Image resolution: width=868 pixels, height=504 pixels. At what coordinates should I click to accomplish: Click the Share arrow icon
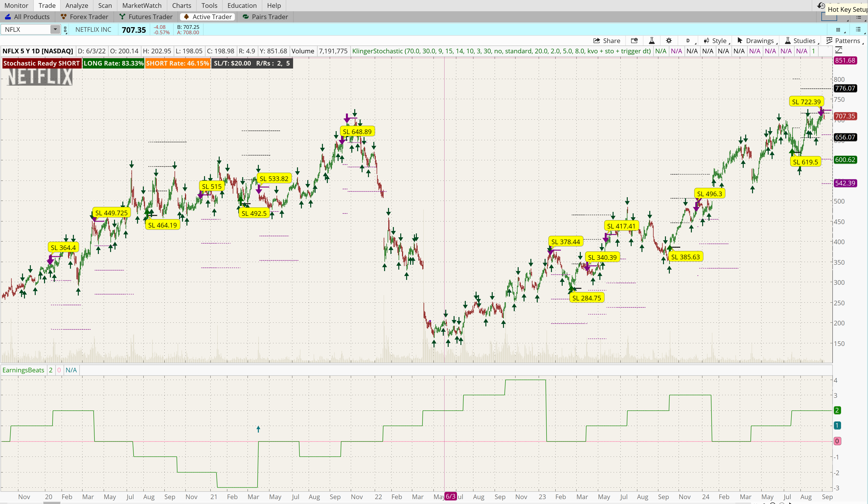point(597,41)
